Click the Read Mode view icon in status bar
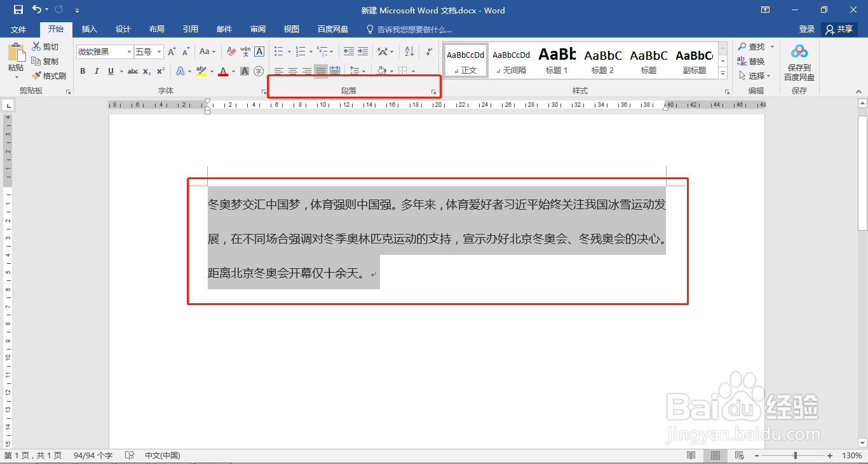The image size is (868, 464). [691, 456]
